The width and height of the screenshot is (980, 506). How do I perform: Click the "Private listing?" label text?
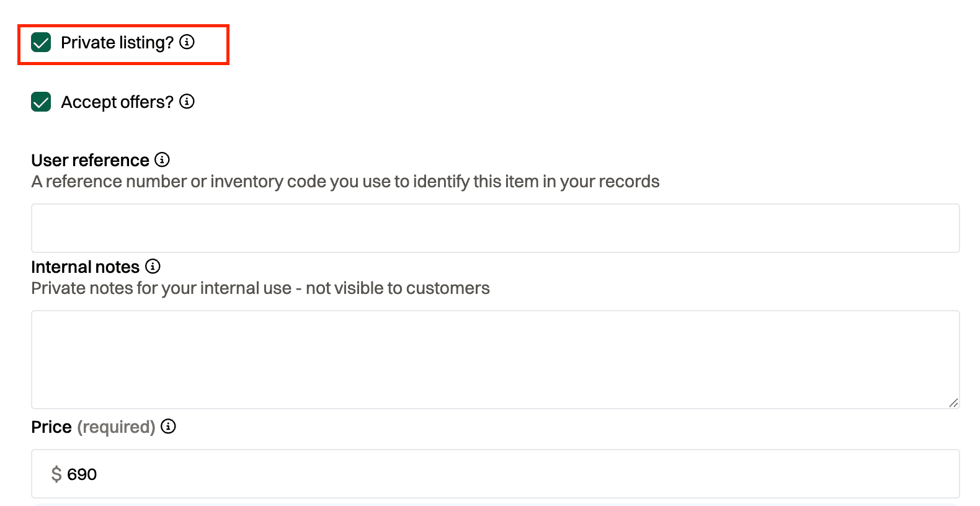coord(117,43)
